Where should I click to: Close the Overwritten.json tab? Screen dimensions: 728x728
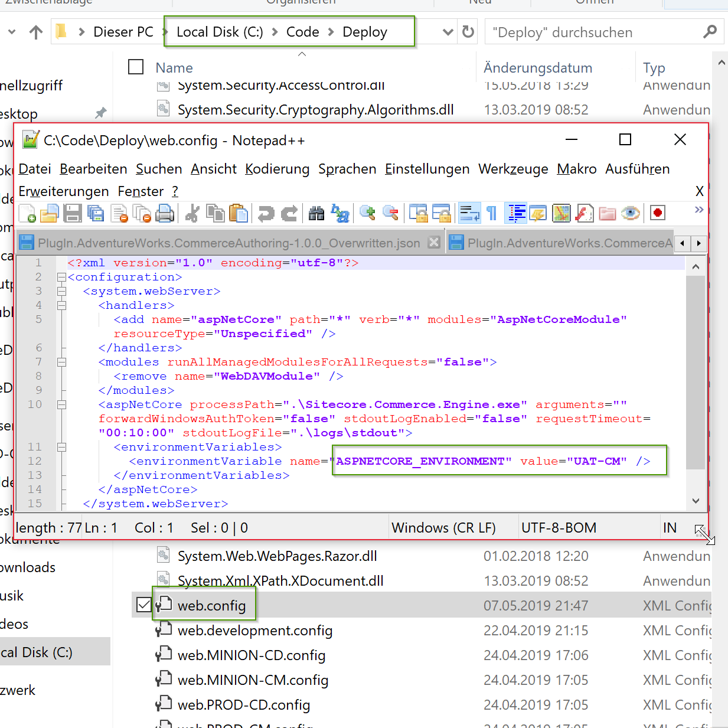pos(434,242)
